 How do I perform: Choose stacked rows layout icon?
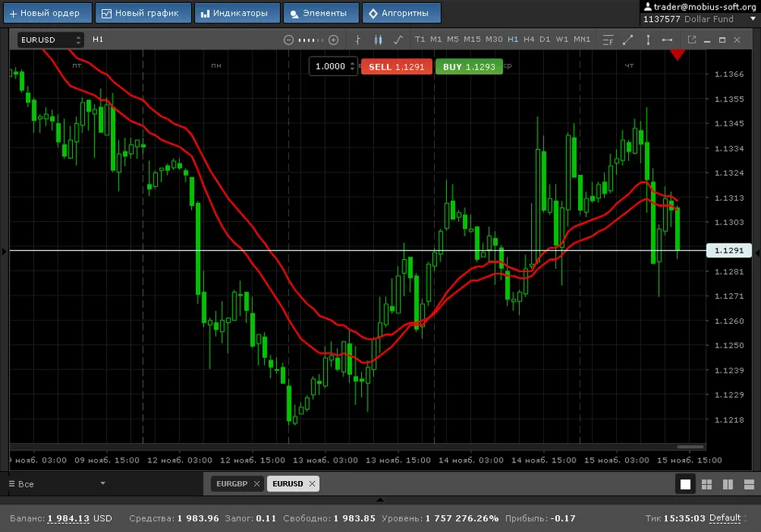[749, 484]
